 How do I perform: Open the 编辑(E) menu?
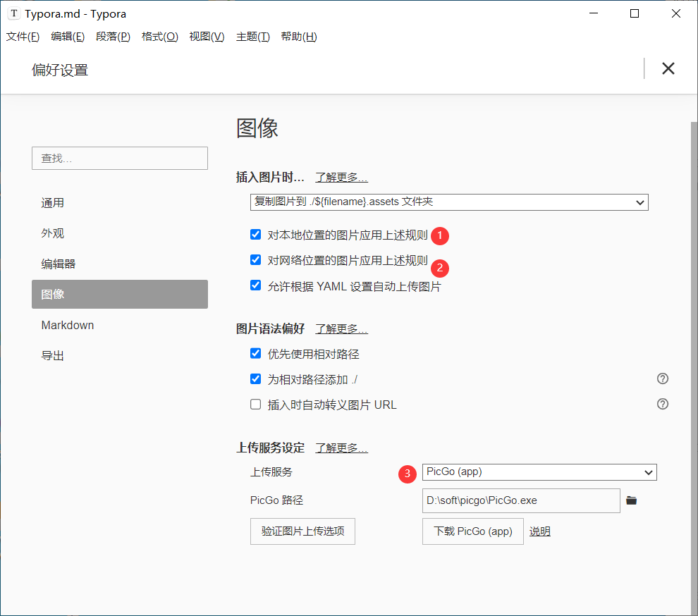(x=68, y=37)
